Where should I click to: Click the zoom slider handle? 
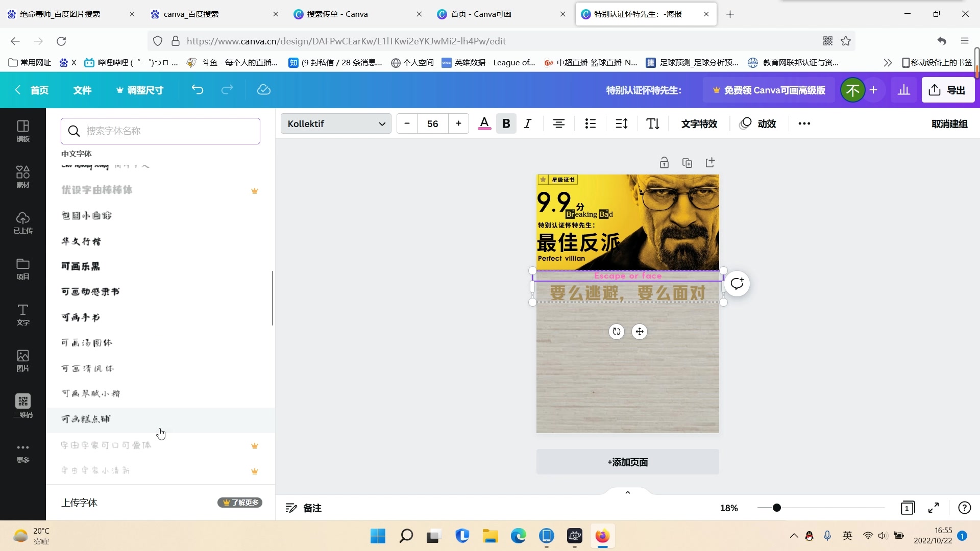pos(776,508)
